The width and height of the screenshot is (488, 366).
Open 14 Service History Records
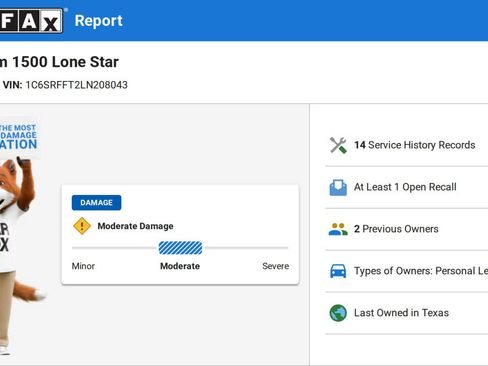tap(407, 145)
